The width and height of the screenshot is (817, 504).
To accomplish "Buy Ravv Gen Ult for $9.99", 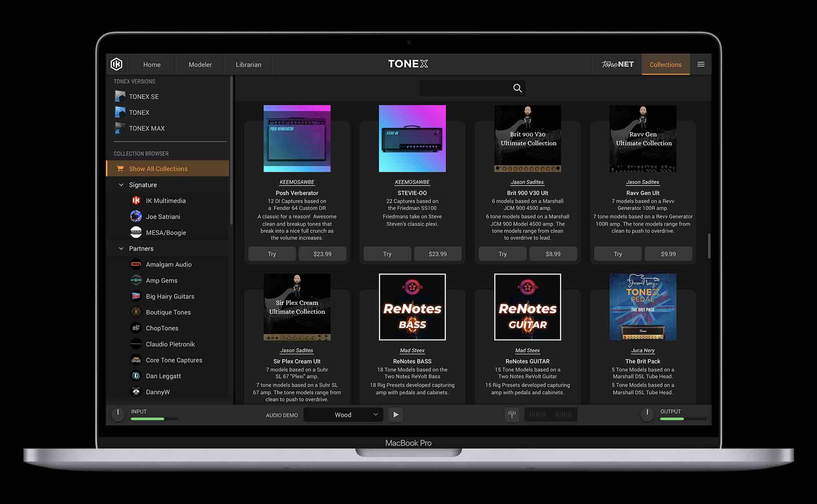I will [668, 254].
